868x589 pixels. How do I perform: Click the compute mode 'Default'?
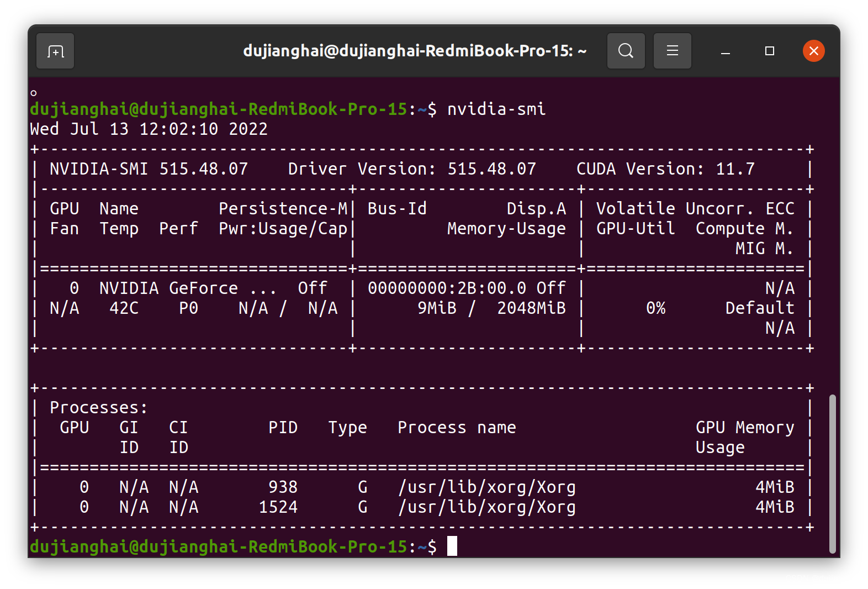click(760, 308)
